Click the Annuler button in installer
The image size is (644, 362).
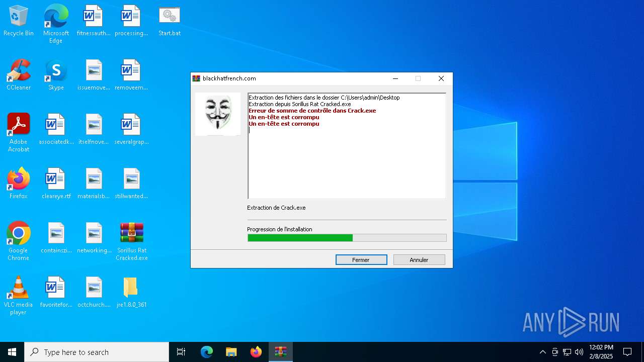click(x=419, y=260)
